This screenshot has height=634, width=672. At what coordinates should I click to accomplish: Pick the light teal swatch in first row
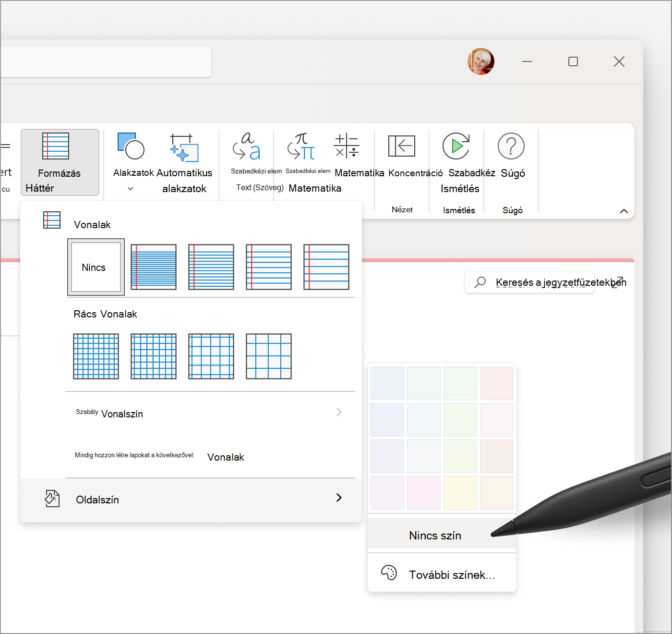[424, 383]
